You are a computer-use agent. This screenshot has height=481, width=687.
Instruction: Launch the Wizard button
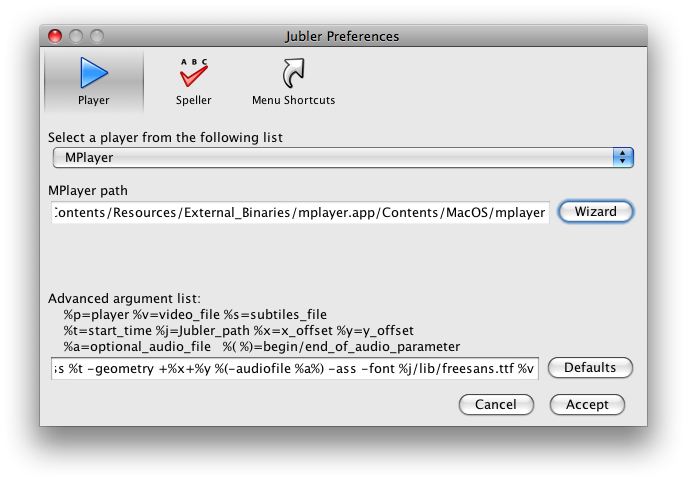tap(595, 212)
